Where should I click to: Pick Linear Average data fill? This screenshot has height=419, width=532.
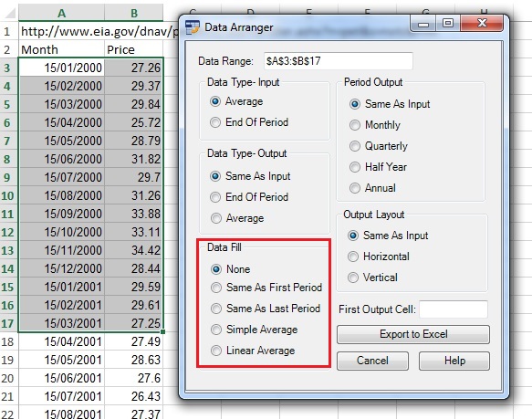[x=253, y=351]
